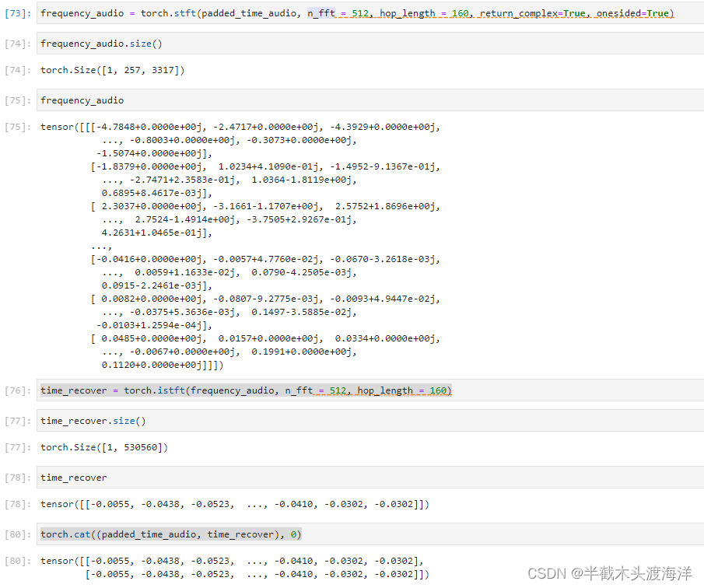Click value -4.7848+0.0000e+00j in tensor output

[149, 127]
